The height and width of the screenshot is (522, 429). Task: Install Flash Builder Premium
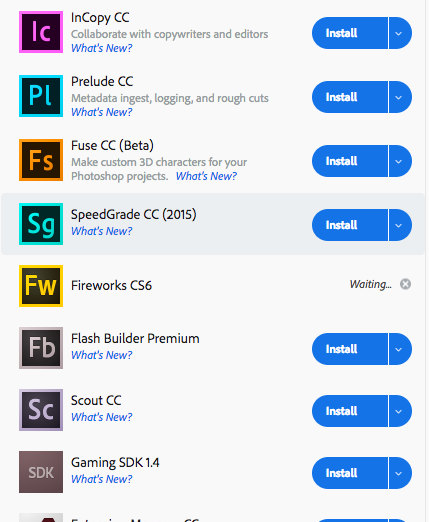tap(350, 349)
